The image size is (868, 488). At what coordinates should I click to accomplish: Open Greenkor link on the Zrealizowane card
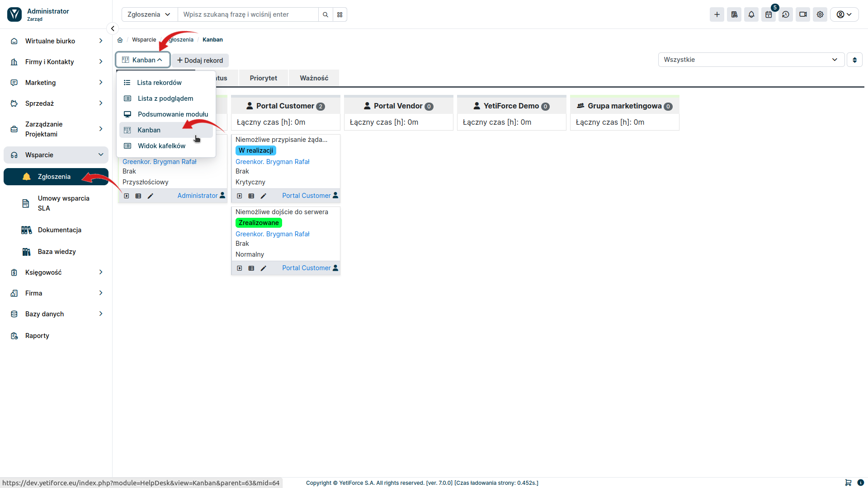coord(272,234)
